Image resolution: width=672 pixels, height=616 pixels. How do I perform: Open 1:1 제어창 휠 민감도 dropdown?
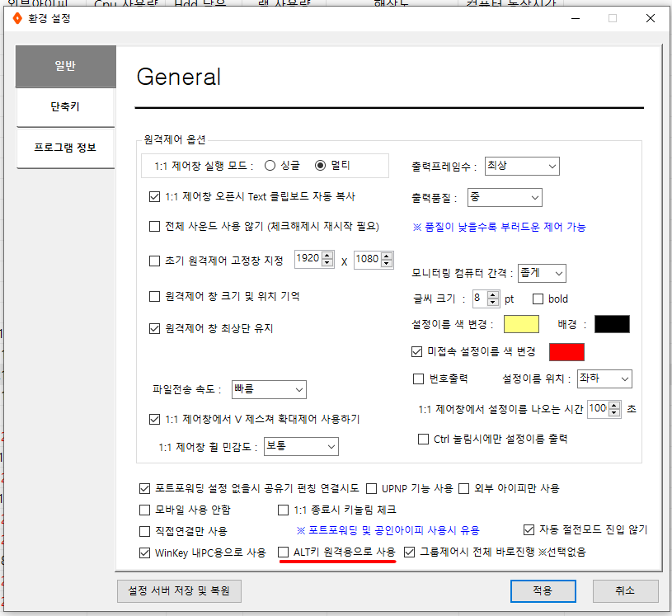tap(301, 446)
